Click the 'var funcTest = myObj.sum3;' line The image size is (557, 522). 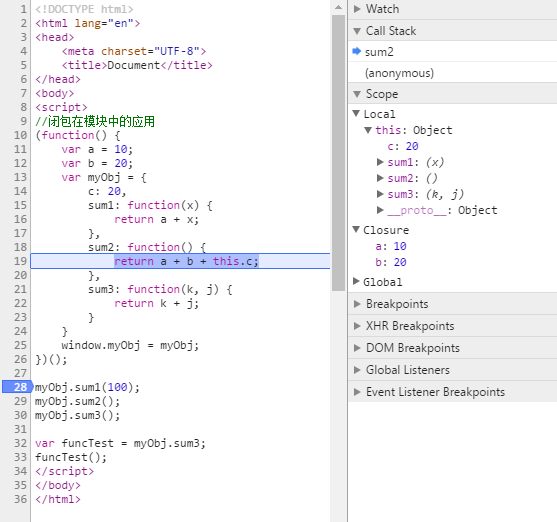120,443
